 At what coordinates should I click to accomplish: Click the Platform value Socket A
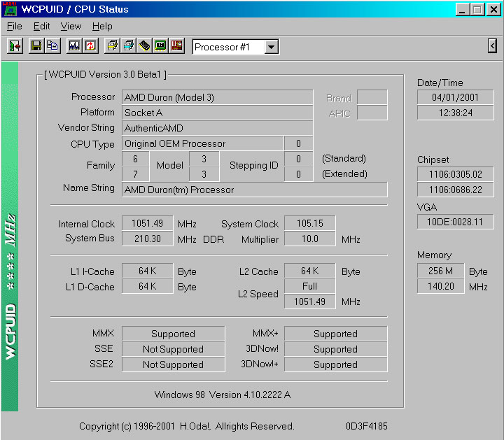[217, 113]
